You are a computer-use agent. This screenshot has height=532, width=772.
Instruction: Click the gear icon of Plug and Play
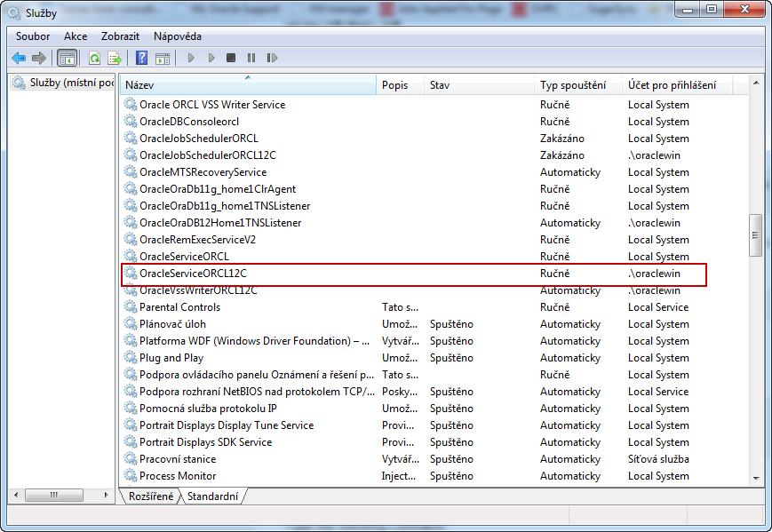point(131,358)
